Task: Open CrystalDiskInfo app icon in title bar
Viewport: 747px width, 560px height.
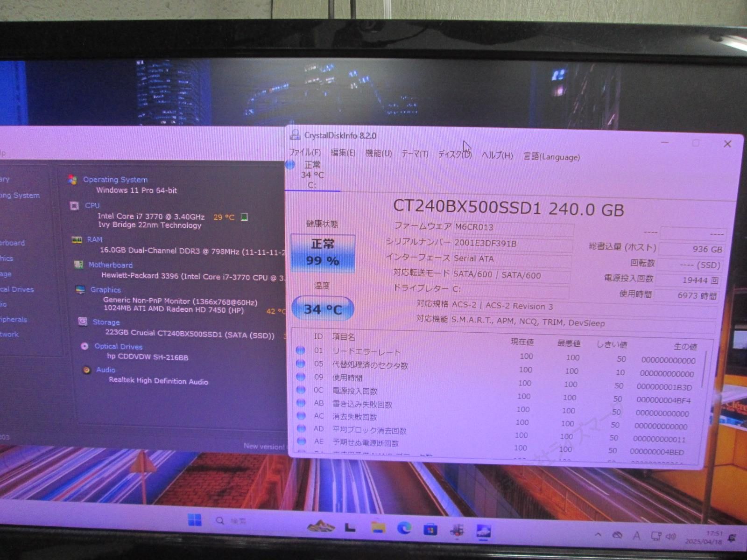Action: (x=295, y=135)
